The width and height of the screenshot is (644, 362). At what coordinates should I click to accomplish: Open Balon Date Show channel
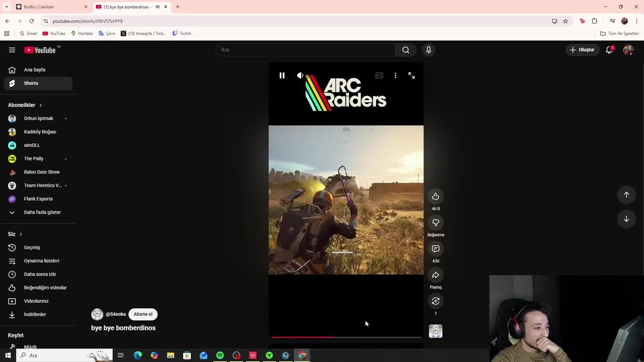pyautogui.click(x=38, y=172)
